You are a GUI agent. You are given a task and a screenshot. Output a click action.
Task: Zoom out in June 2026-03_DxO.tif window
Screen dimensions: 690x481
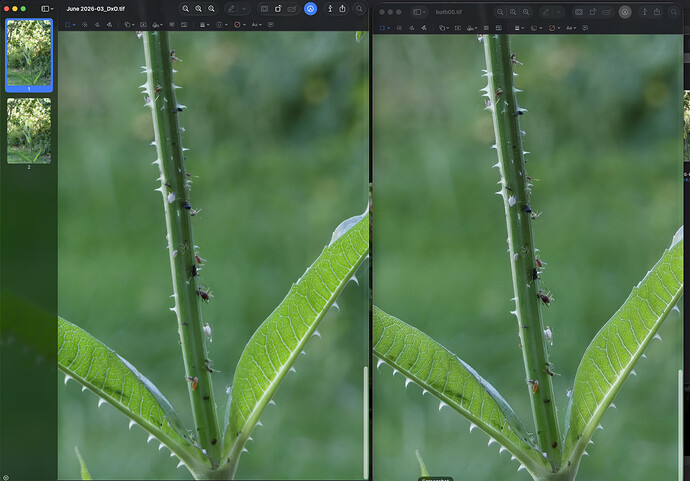(x=186, y=9)
